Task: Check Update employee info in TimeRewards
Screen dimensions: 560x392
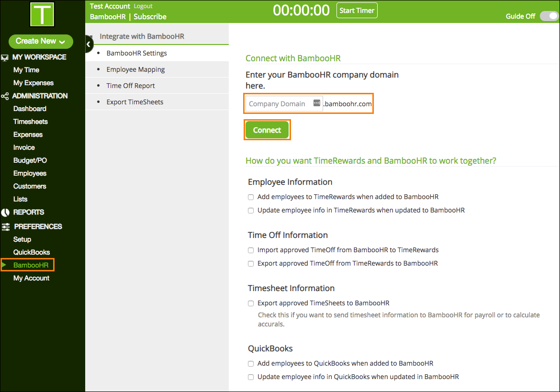Action: tap(251, 211)
